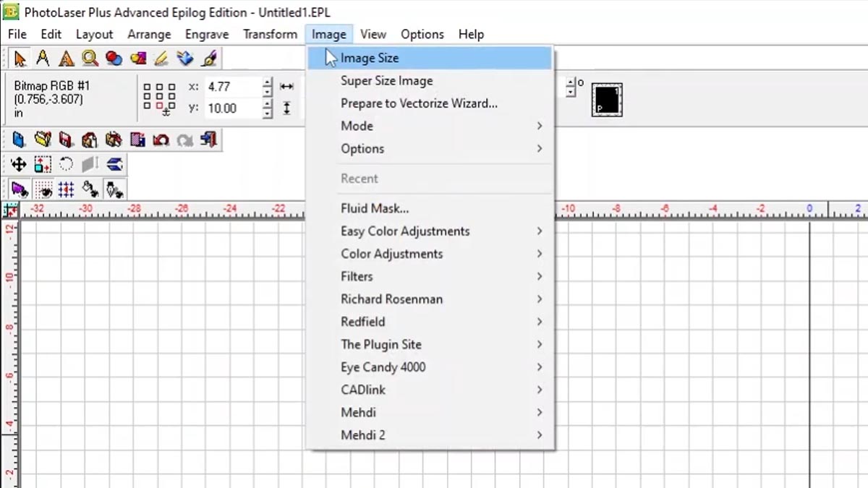The height and width of the screenshot is (488, 868).
Task: Click the yellow open folder icon
Action: click(x=43, y=140)
